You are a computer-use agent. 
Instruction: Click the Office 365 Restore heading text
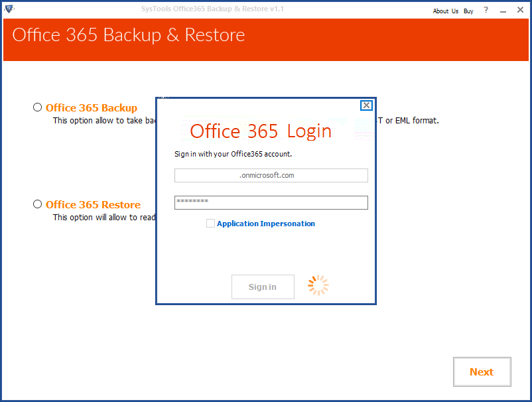93,204
